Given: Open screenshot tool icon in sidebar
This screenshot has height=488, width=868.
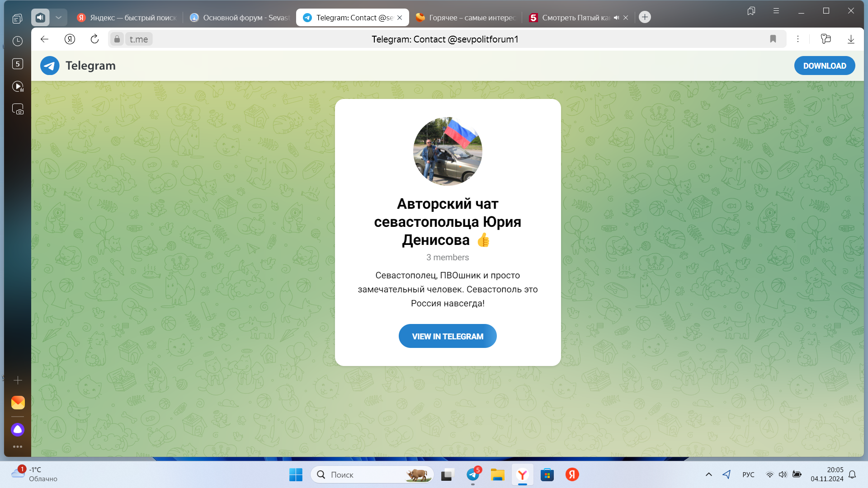Looking at the screenshot, I should point(18,109).
